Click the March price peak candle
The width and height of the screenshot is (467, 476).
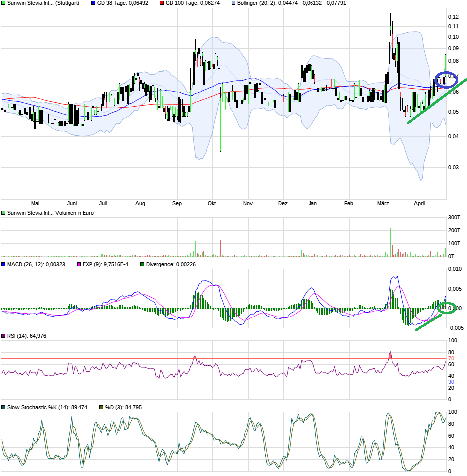pos(391,28)
